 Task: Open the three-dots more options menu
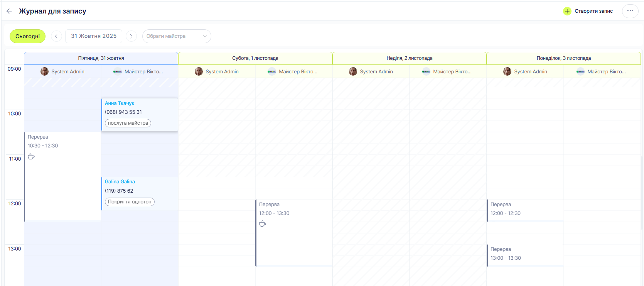click(630, 11)
